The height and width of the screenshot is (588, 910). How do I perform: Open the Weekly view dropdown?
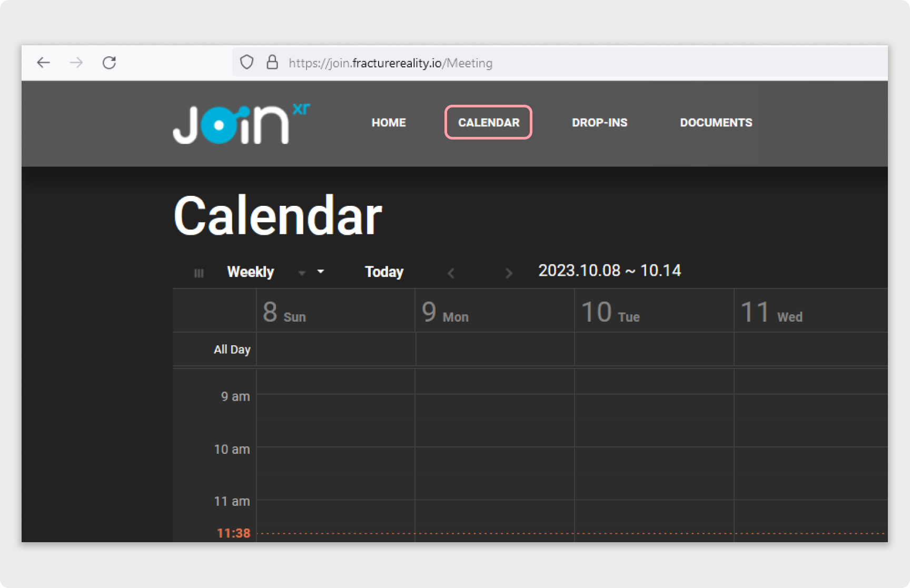[x=251, y=272]
